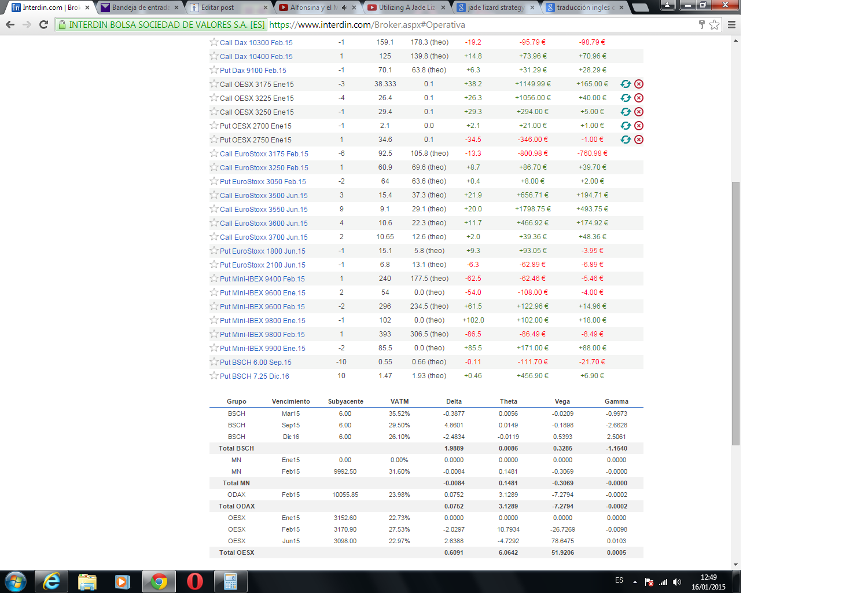Click the VATM column header
Image resolution: width=868 pixels, height=593 pixels.
[x=399, y=401]
